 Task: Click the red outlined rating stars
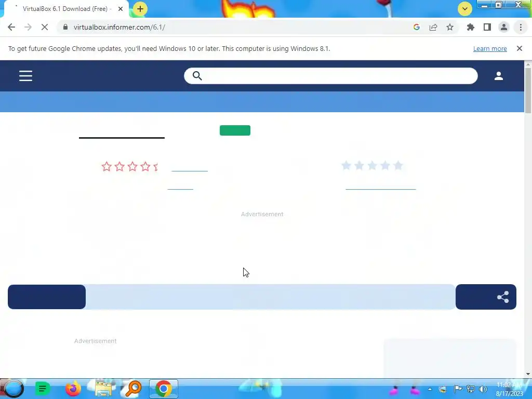[x=129, y=166]
